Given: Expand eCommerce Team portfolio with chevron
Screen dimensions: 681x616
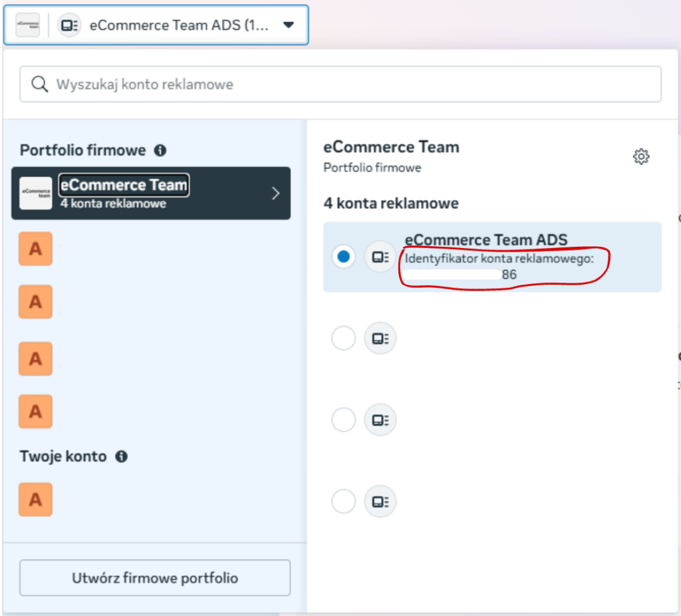Looking at the screenshot, I should pos(275,194).
